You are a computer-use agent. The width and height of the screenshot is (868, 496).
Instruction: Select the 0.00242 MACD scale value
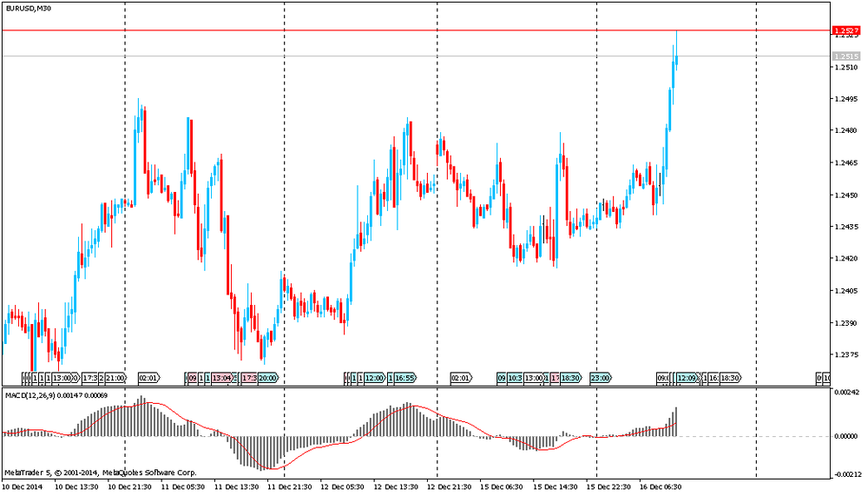[845, 393]
